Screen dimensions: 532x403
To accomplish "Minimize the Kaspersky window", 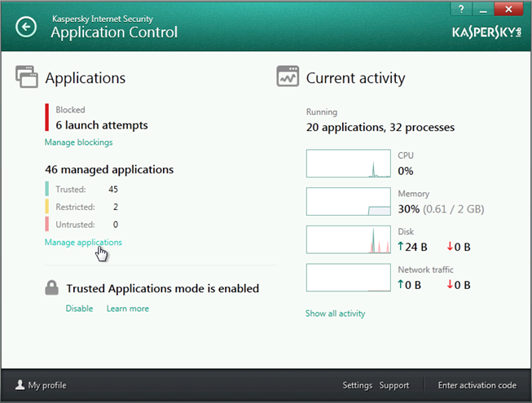I will click(x=483, y=9).
